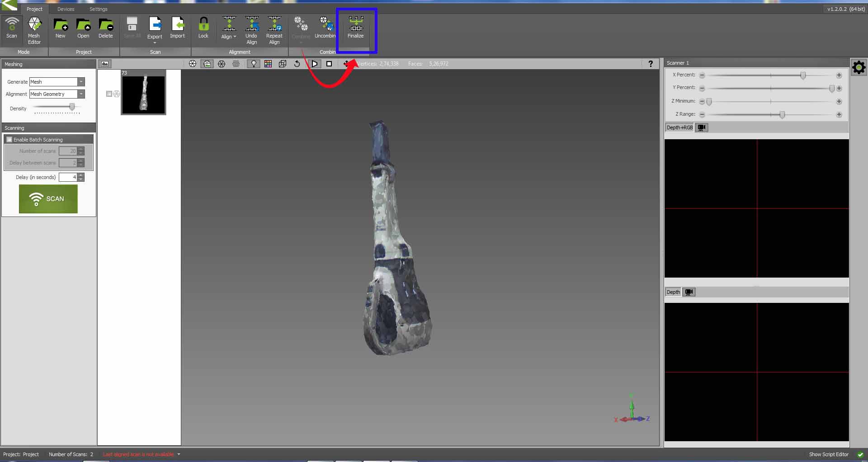This screenshot has width=868, height=462.
Task: Adjust the Y Percent slider
Action: pos(831,89)
